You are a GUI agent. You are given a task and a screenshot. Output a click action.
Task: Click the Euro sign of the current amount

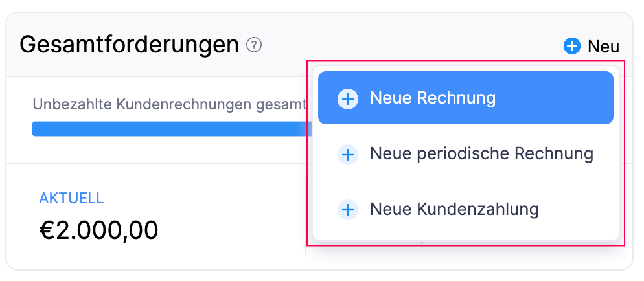click(49, 230)
